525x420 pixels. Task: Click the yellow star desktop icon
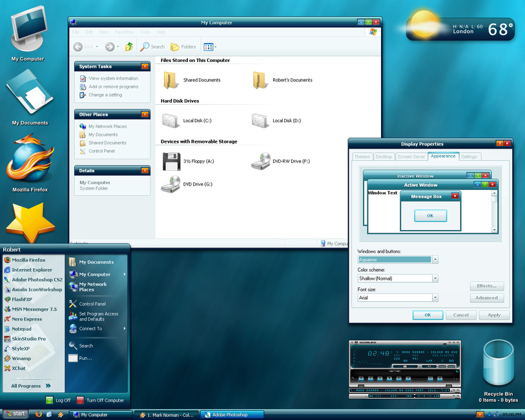(30, 222)
